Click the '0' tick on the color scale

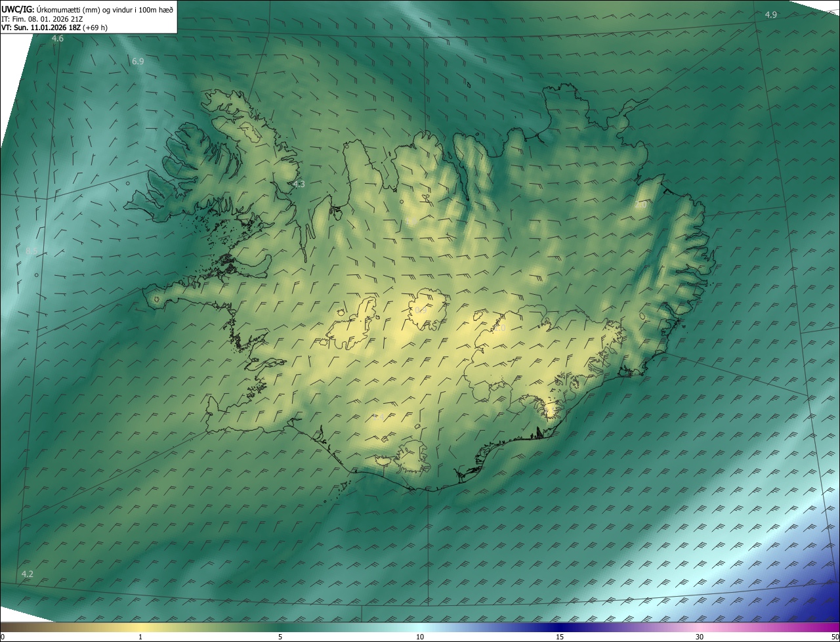click(x=3, y=637)
